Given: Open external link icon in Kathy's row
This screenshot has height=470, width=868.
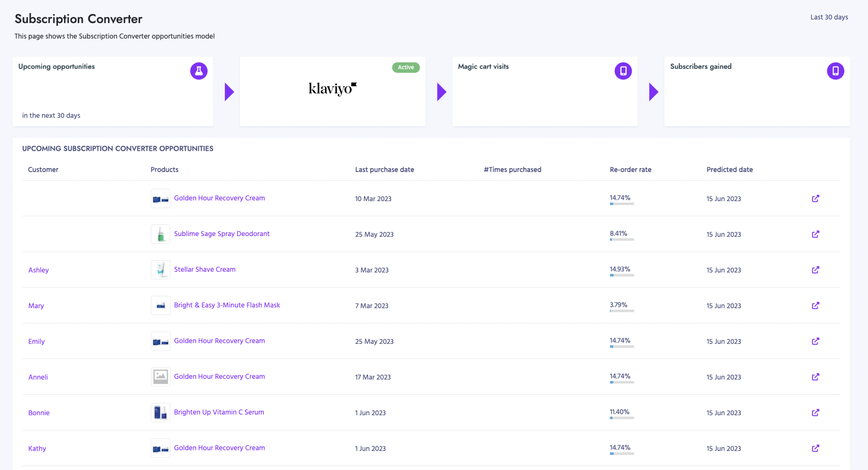Looking at the screenshot, I should click(815, 449).
